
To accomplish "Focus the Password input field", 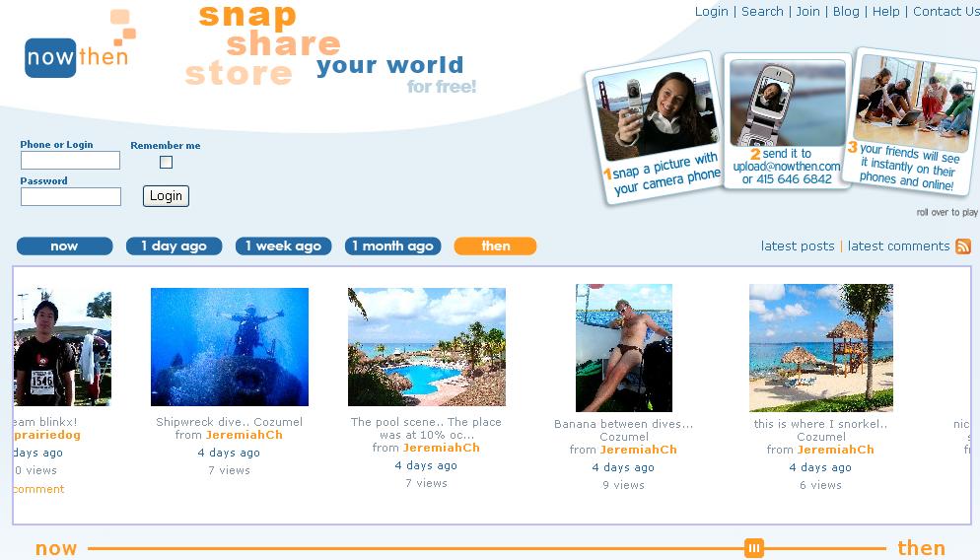I will click(x=71, y=196).
